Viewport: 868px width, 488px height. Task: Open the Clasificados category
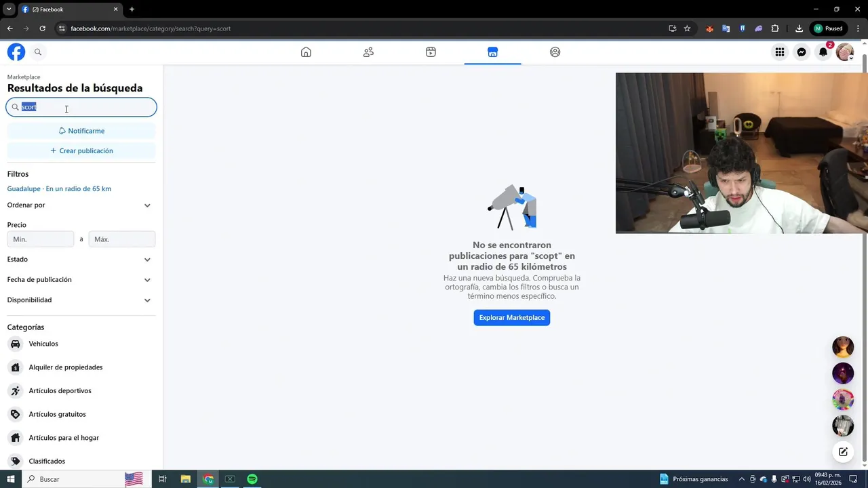pos(81,461)
